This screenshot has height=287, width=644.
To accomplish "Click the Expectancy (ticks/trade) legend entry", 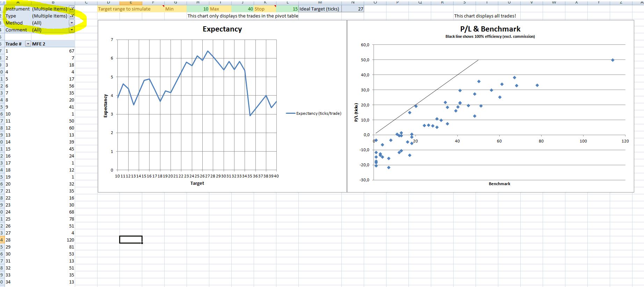I will (314, 113).
